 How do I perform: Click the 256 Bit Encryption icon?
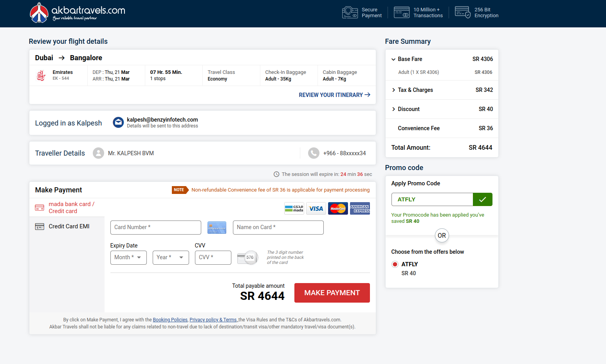463,13
